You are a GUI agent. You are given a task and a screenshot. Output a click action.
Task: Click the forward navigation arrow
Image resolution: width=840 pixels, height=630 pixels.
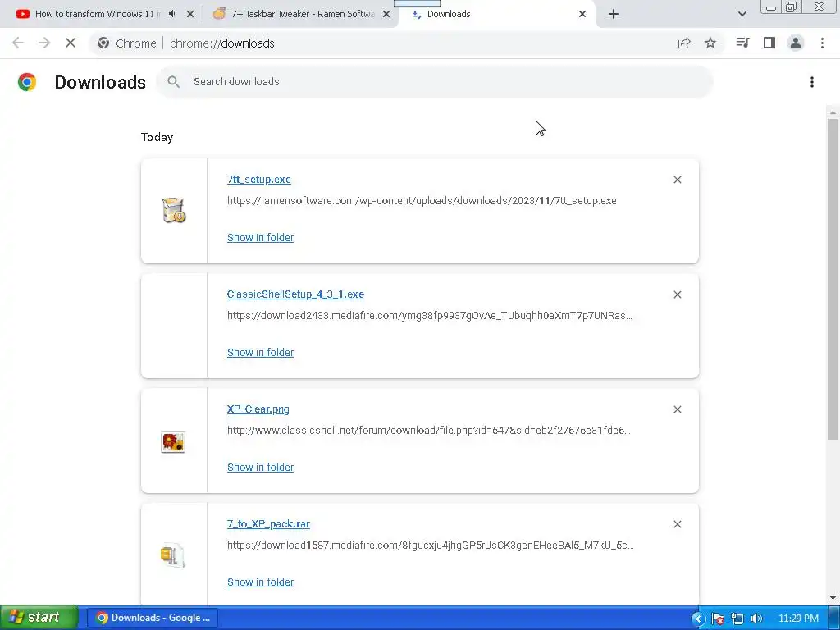coord(44,43)
